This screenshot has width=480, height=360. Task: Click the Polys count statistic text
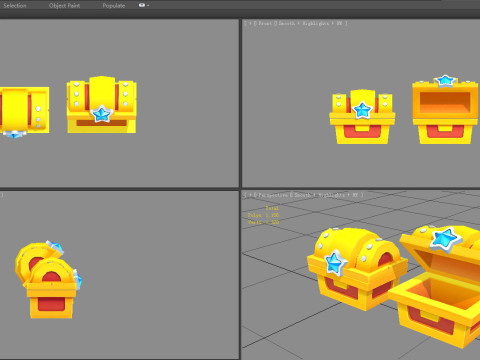pyautogui.click(x=263, y=215)
